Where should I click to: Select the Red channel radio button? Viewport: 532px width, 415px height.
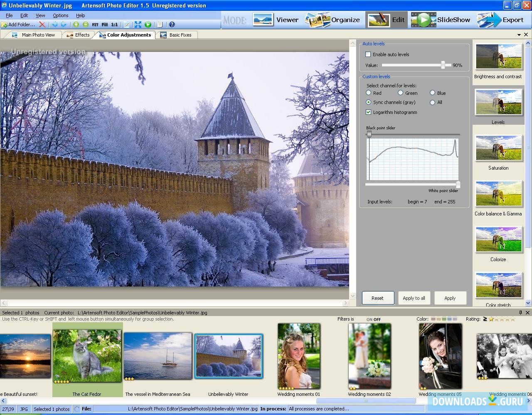[x=368, y=93]
